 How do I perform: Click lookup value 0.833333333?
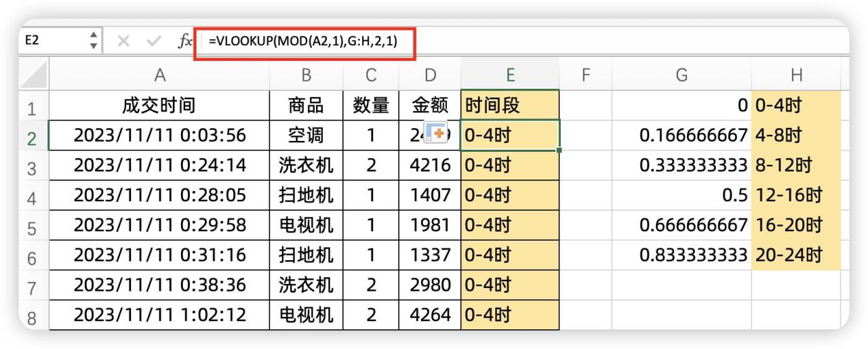click(682, 256)
